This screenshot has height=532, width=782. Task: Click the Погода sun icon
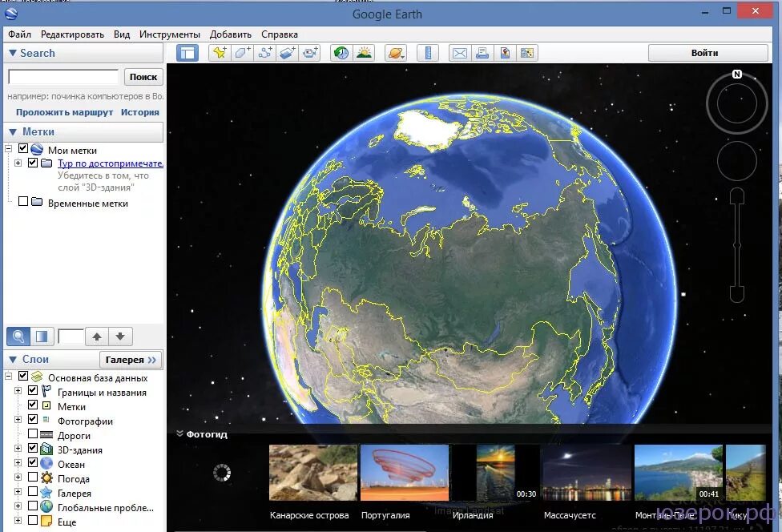coord(46,478)
